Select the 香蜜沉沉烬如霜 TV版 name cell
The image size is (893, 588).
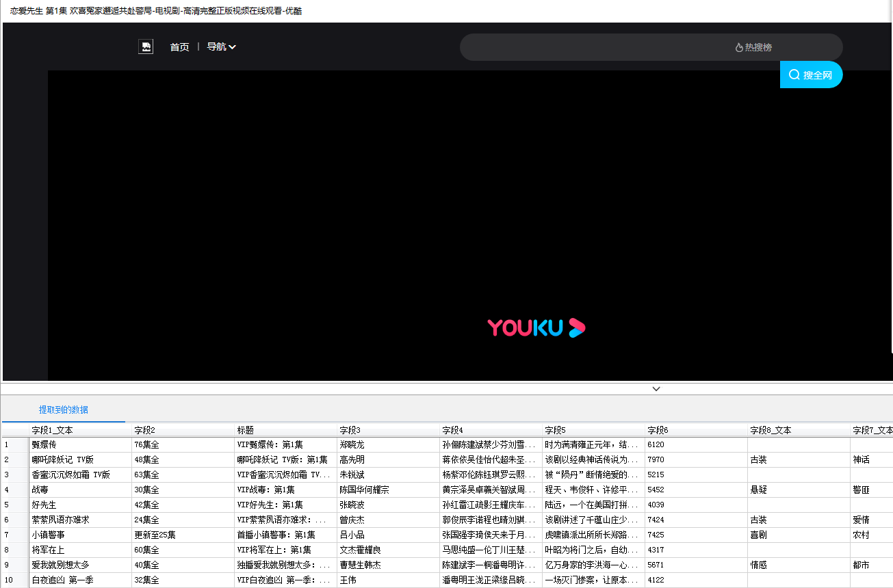point(81,475)
